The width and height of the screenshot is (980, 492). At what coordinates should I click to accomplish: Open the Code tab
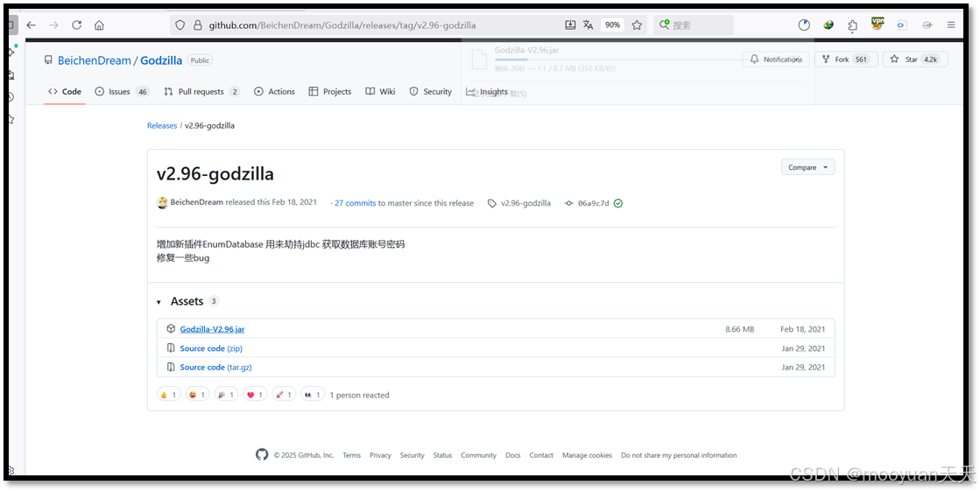tap(65, 92)
